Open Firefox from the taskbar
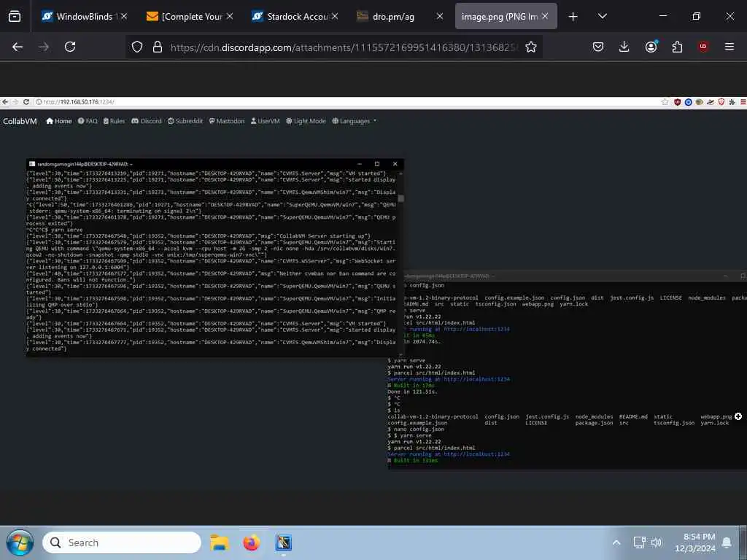Image resolution: width=747 pixels, height=560 pixels. (x=252, y=542)
